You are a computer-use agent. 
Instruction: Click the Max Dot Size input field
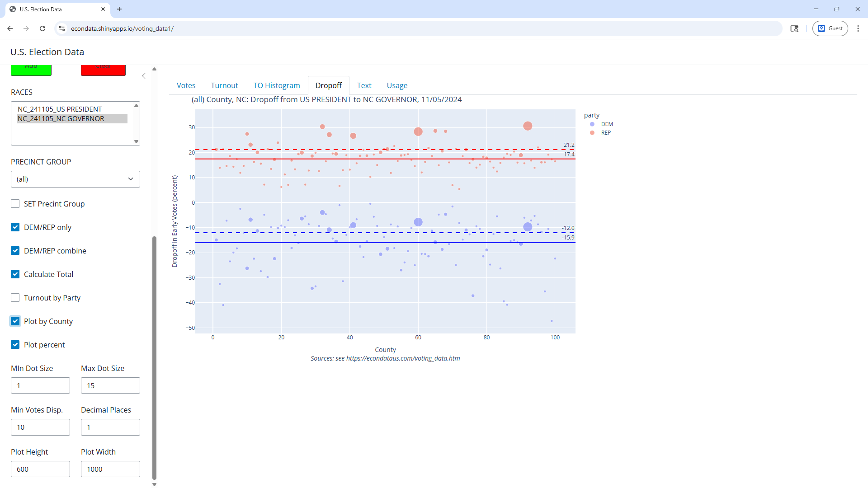pyautogui.click(x=110, y=385)
